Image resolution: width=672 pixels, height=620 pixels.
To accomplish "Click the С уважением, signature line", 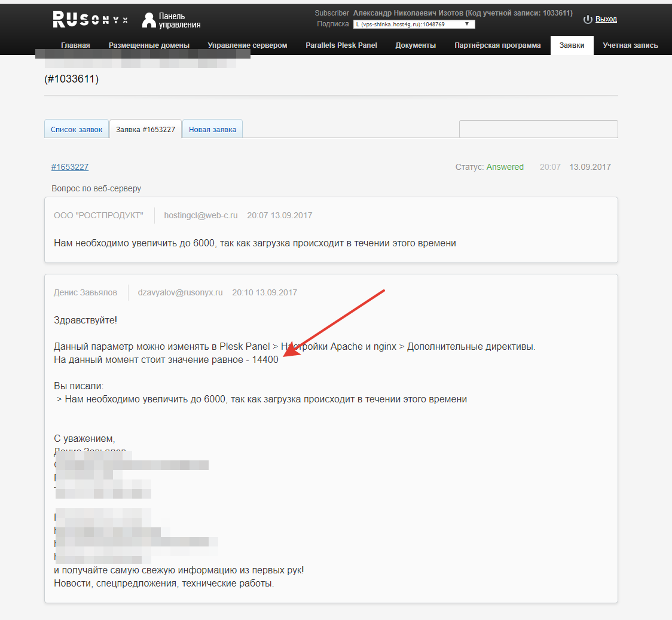I will click(84, 439).
